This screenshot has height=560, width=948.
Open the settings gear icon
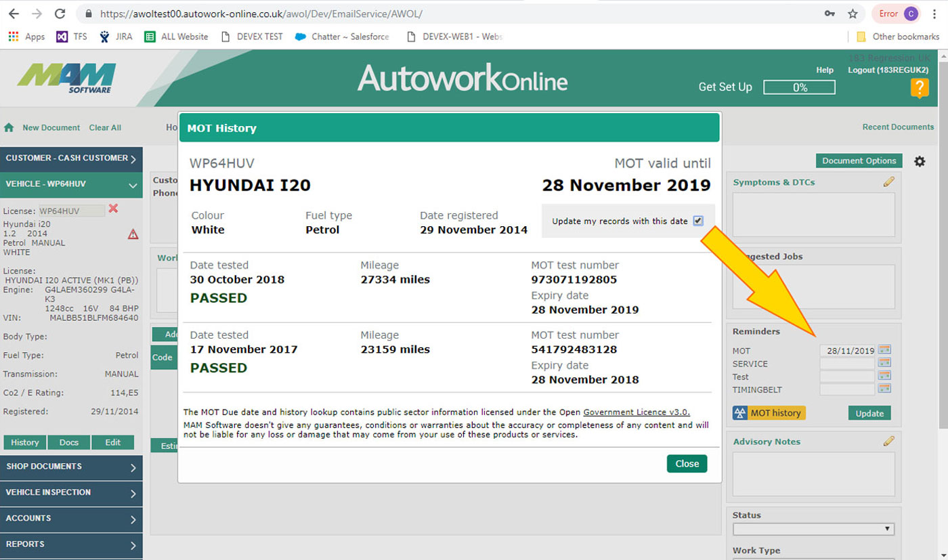(919, 161)
